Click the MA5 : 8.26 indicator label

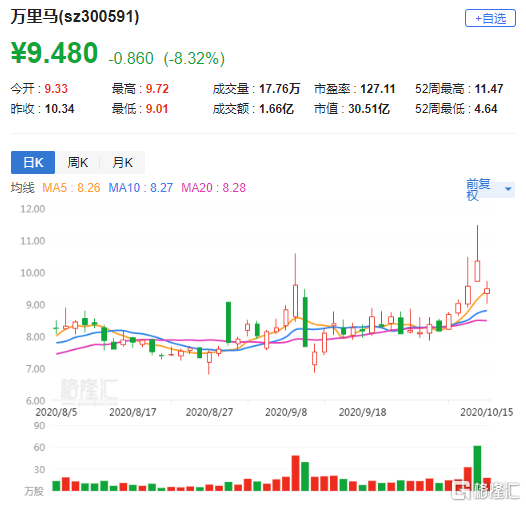point(71,188)
